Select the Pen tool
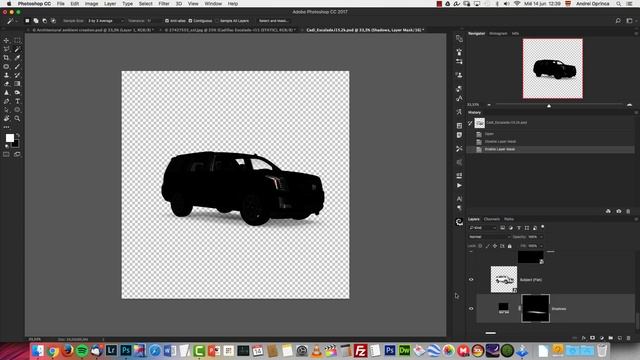The height and width of the screenshot is (360, 640). coord(7,101)
